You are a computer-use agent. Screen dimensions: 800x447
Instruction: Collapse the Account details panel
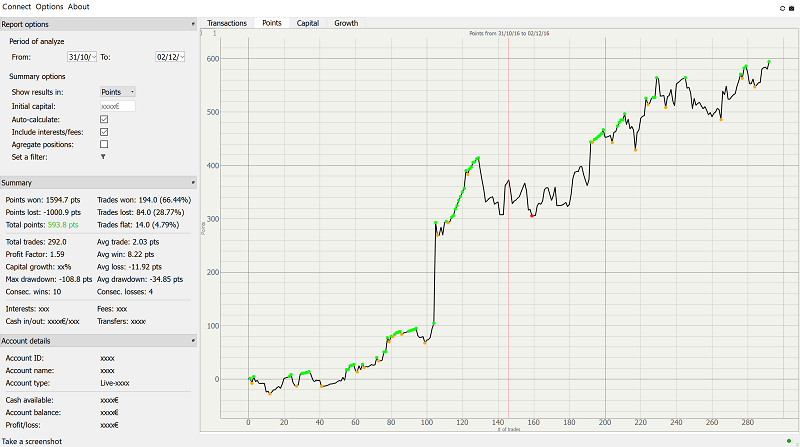[x=193, y=340]
